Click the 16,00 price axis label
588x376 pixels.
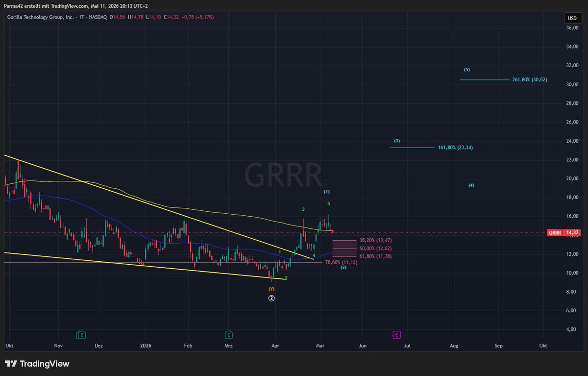(572, 216)
